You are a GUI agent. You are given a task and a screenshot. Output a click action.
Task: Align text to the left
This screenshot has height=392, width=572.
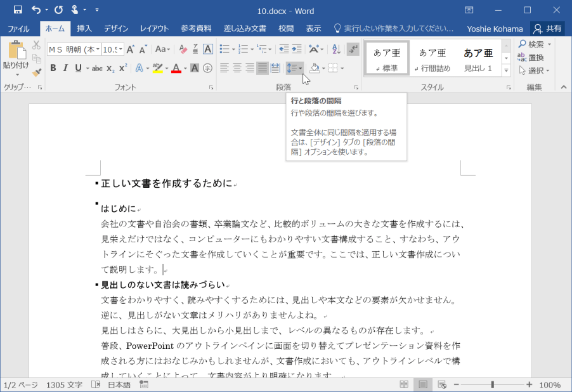[224, 69]
